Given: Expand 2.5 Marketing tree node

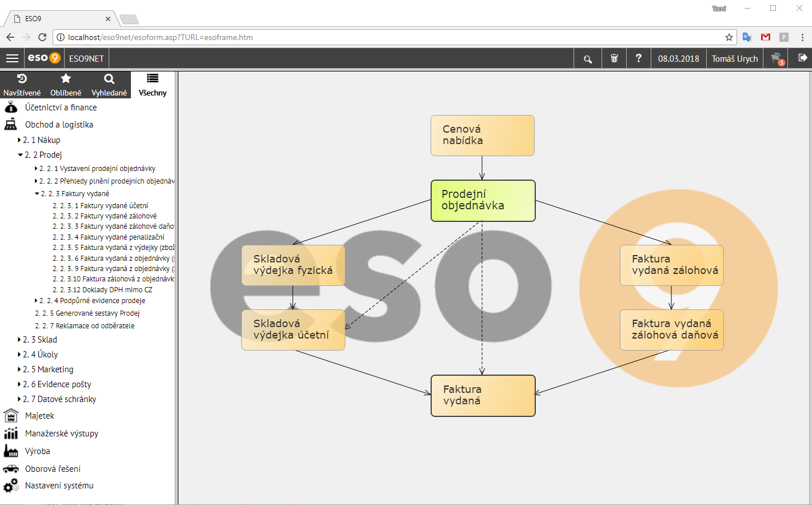Looking at the screenshot, I should tap(19, 369).
